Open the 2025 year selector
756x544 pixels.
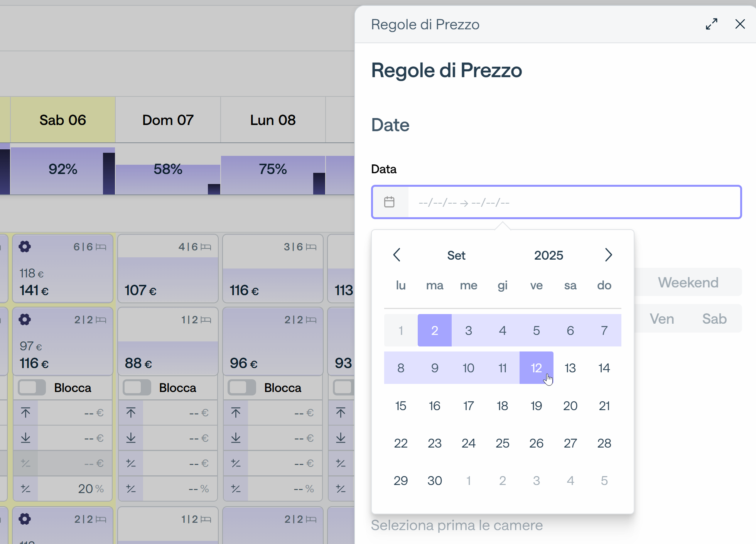tap(548, 255)
